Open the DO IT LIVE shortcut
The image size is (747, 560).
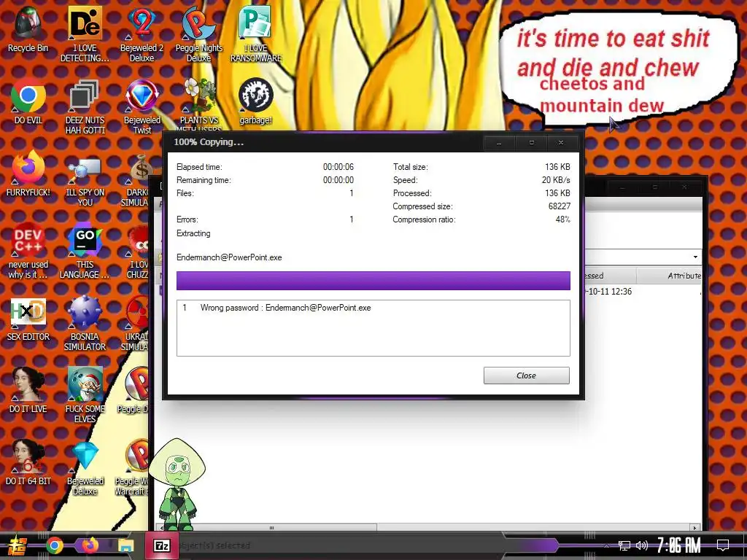click(x=28, y=391)
